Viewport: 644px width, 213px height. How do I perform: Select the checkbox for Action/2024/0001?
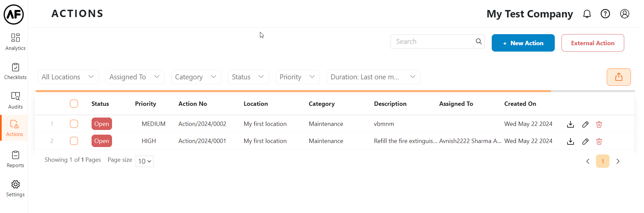(x=74, y=141)
